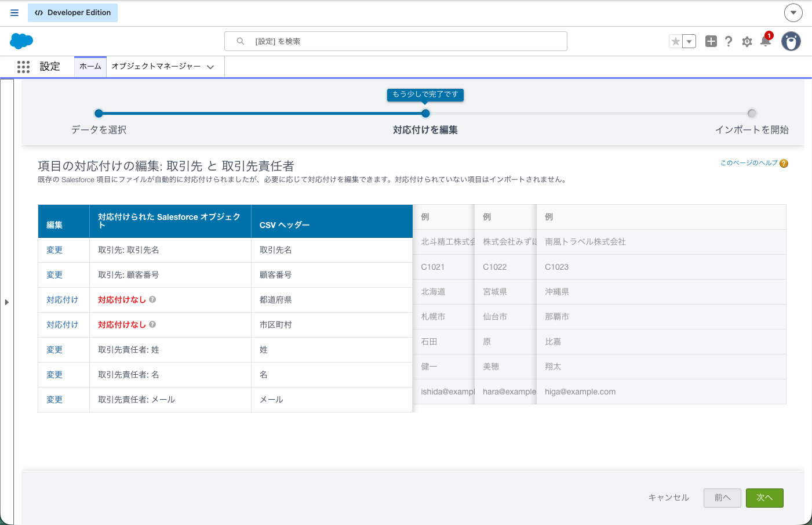Open the hamburger menu icon

(14, 13)
